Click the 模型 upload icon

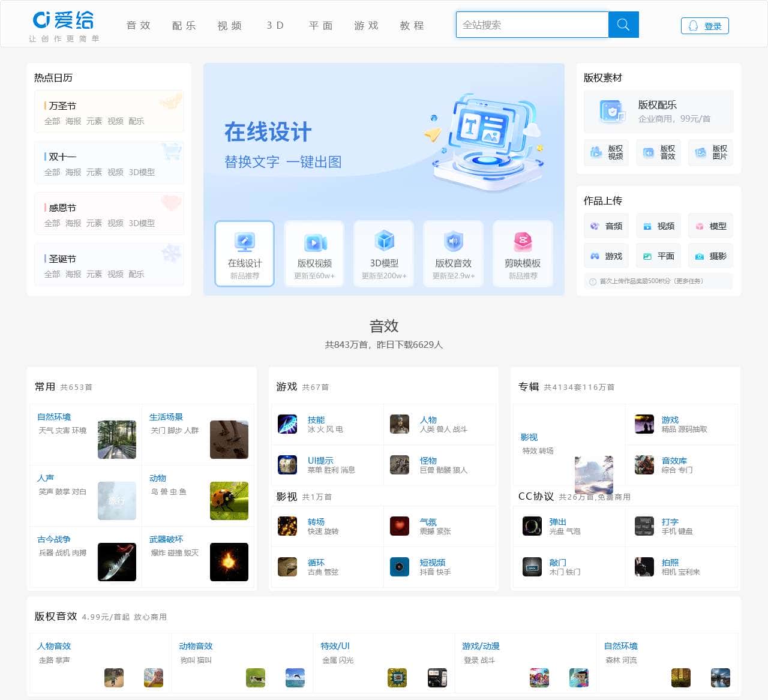tap(699, 226)
